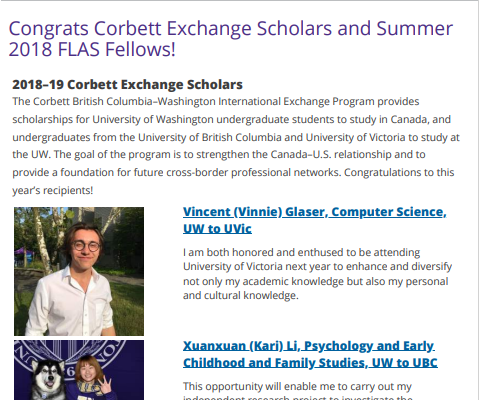Select Vincent Glaser's portrait photo

(79, 271)
